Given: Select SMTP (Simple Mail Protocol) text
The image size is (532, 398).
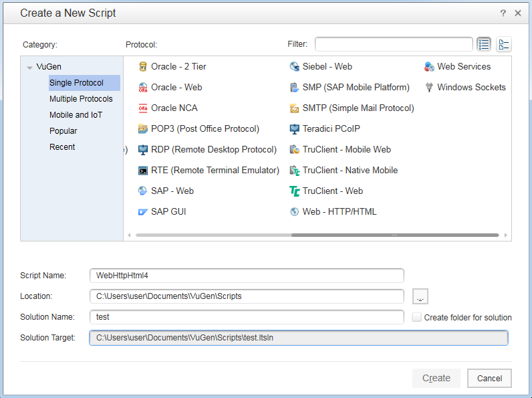Looking at the screenshot, I should (x=358, y=108).
